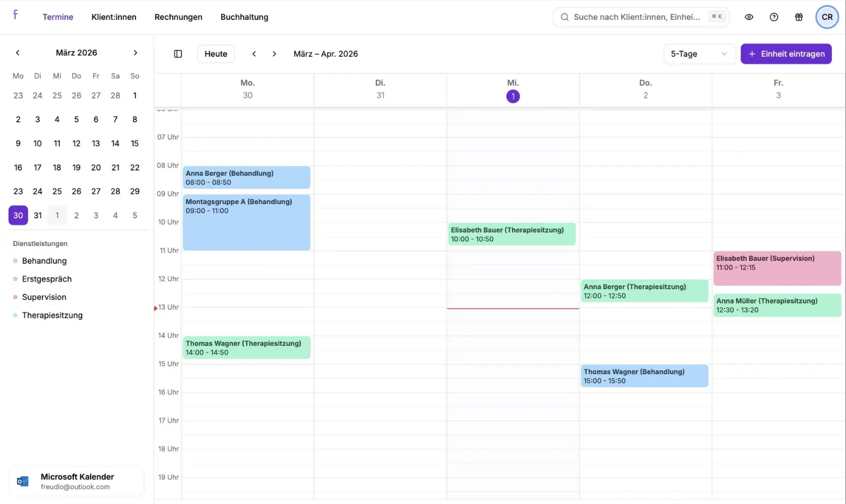Open the Rechnungen tab
The image size is (846, 504).
pyautogui.click(x=179, y=17)
